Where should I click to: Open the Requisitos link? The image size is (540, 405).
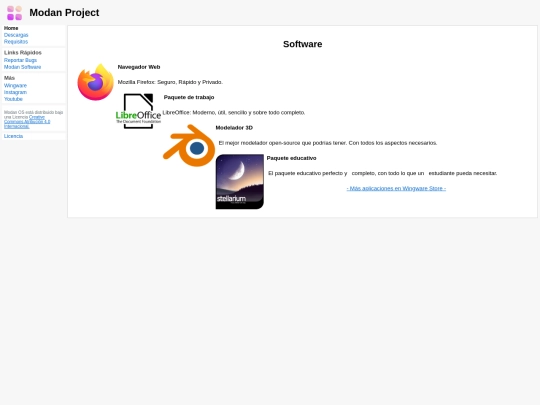pos(16,42)
